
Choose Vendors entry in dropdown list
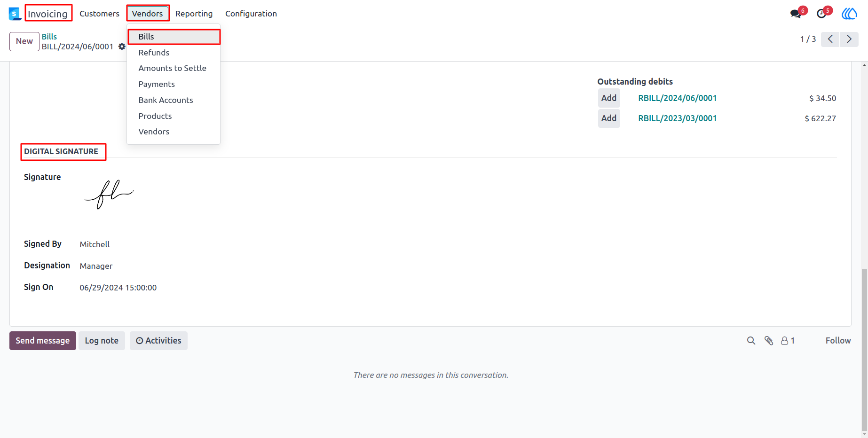point(174,132)
